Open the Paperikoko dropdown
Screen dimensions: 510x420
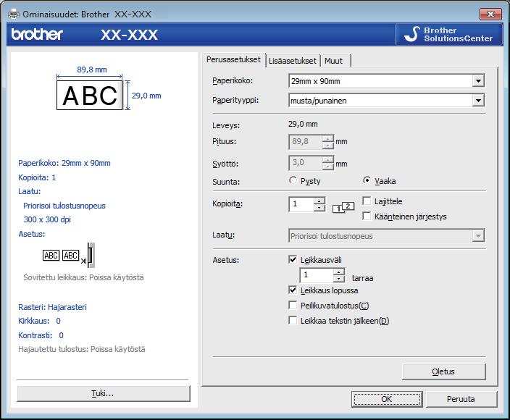pyautogui.click(x=478, y=81)
